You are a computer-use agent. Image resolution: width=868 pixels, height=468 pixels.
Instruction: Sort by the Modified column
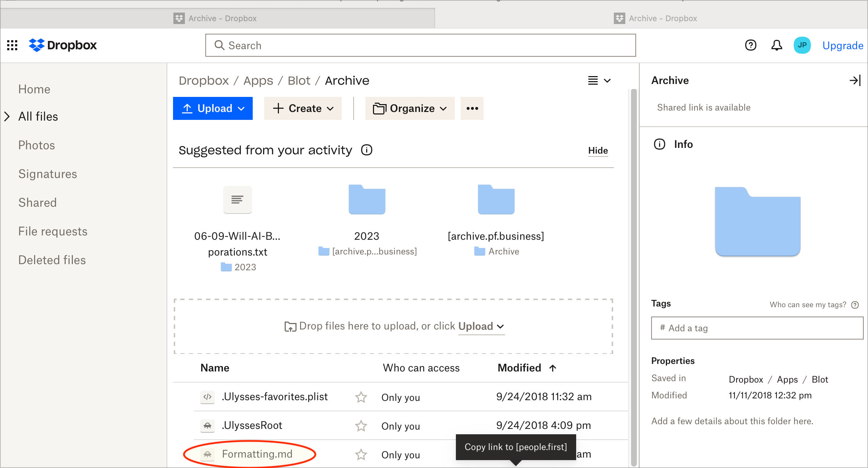[527, 368]
